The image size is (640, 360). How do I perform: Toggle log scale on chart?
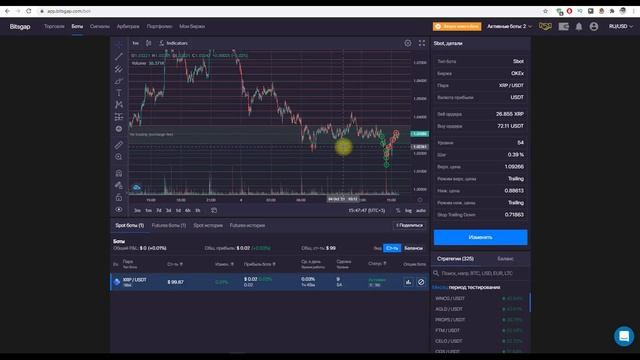pyautogui.click(x=408, y=211)
